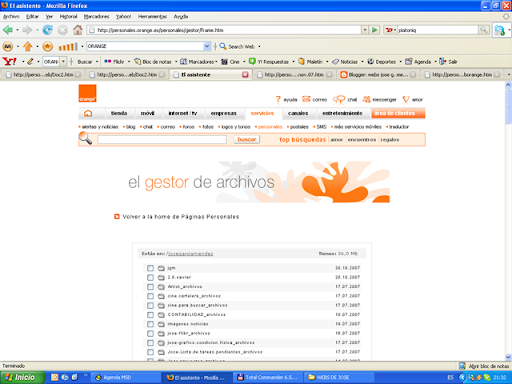Open Bloc de notas on the Yahoo toolbar
Screen dimensions: 512x384
[x=153, y=62]
